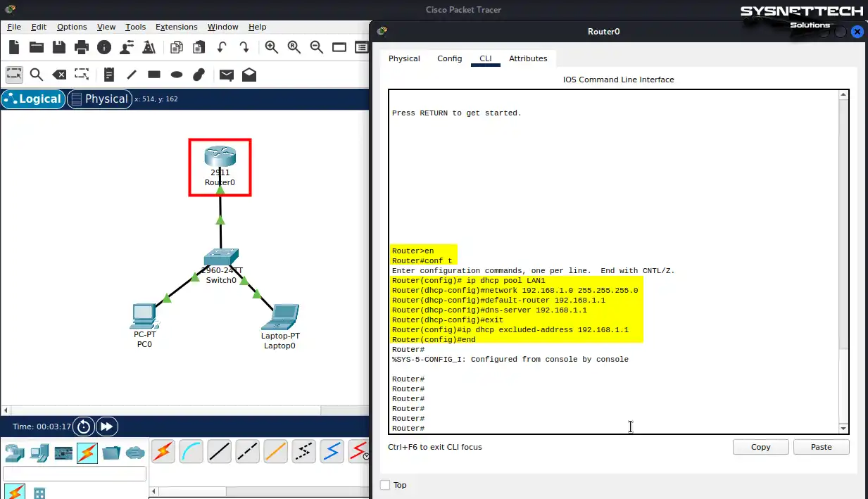Open the drawing palette rectangle icon
This screenshot has height=499, width=868.
coord(339,47)
